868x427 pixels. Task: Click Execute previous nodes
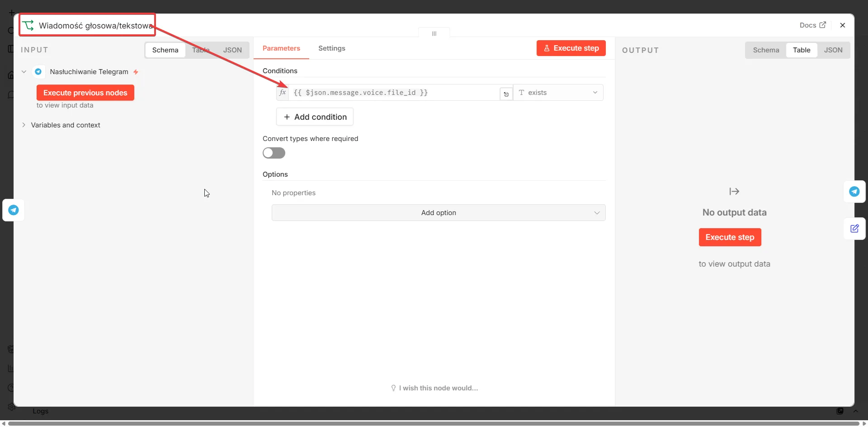(85, 93)
